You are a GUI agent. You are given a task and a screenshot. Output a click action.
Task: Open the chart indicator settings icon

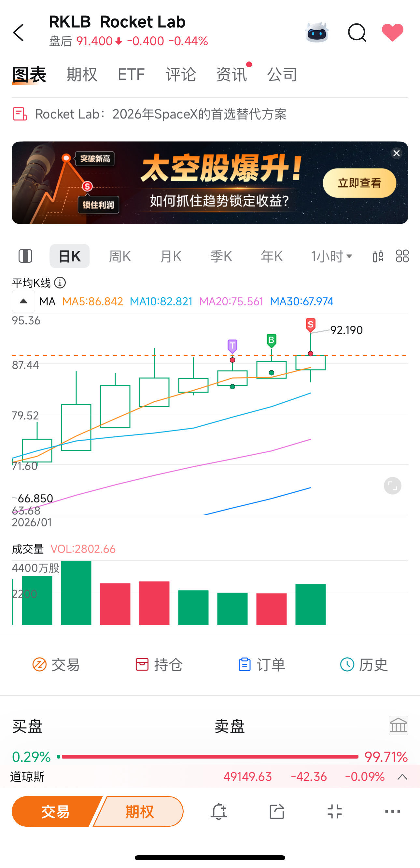378,256
